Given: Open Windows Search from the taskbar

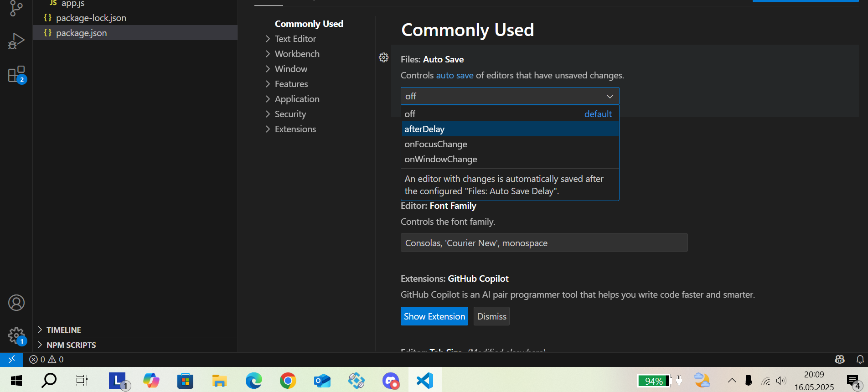Looking at the screenshot, I should [49, 380].
